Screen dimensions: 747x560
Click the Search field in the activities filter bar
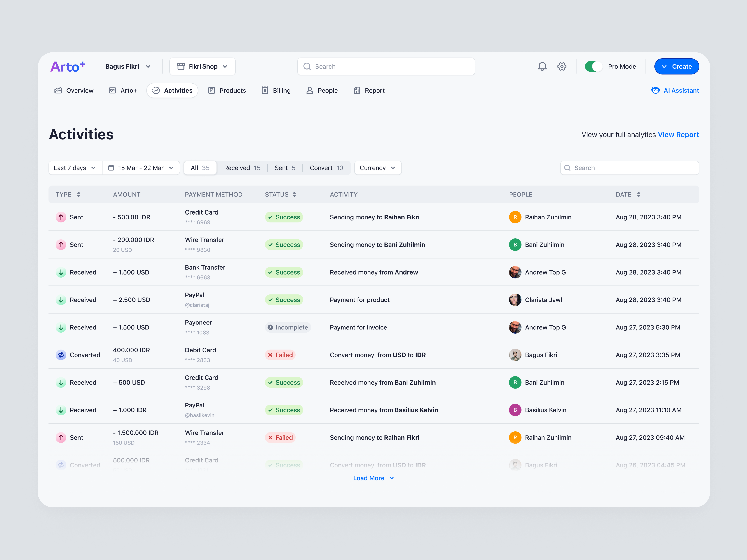pyautogui.click(x=629, y=167)
